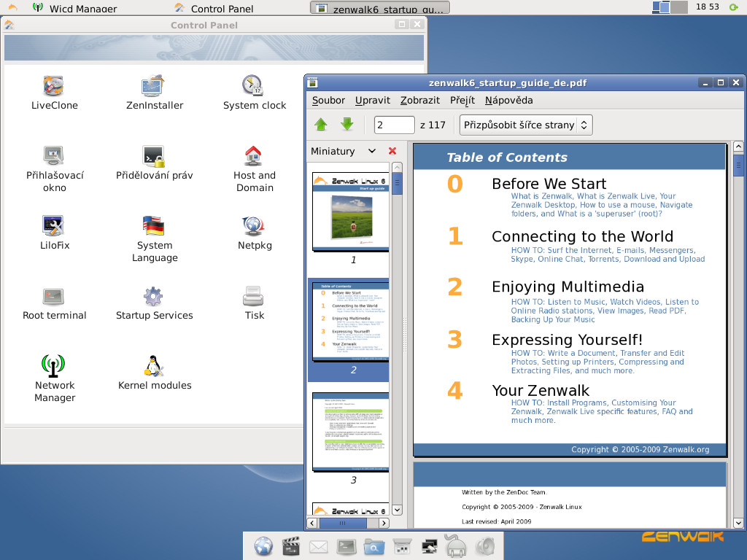Open media player clapperboard in dock

coord(290,547)
